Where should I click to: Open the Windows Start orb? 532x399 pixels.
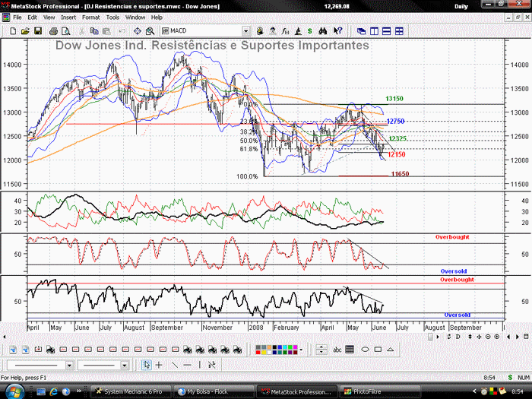pos(15,392)
